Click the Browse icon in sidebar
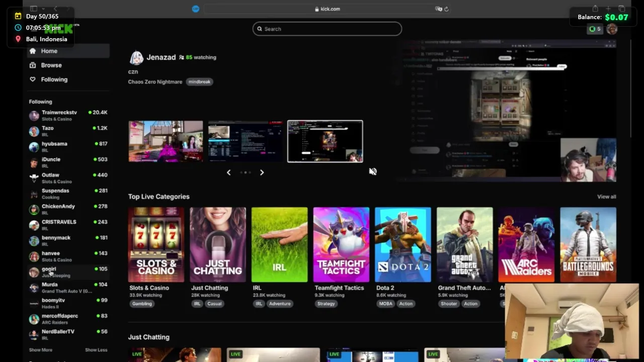 [33, 65]
